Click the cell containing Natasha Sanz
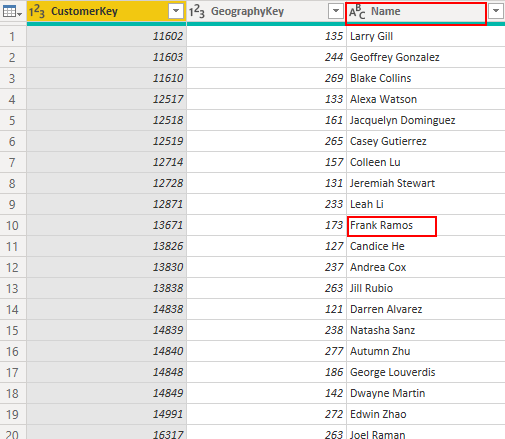The width and height of the screenshot is (505, 439). click(x=426, y=330)
